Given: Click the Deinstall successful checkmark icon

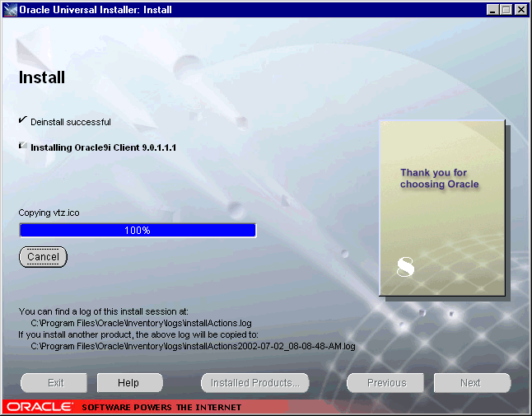Looking at the screenshot, I should pyautogui.click(x=23, y=119).
